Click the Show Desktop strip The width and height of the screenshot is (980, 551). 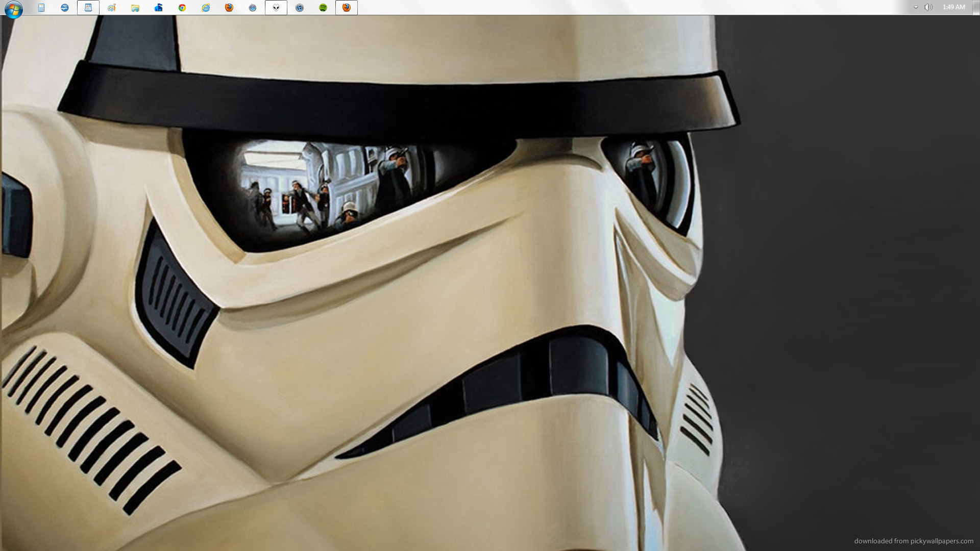click(976, 7)
